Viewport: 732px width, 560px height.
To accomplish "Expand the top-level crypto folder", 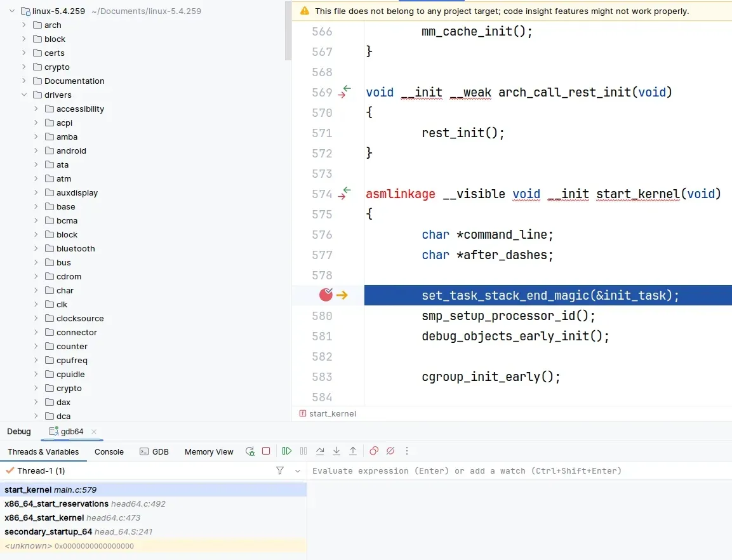I will coord(24,67).
